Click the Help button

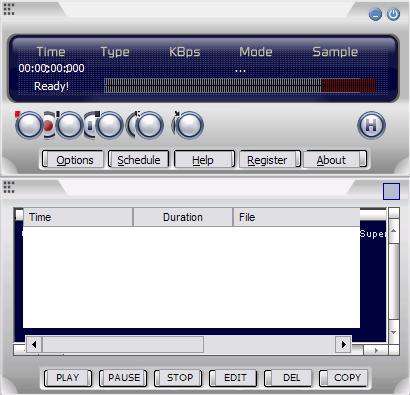pyautogui.click(x=204, y=159)
